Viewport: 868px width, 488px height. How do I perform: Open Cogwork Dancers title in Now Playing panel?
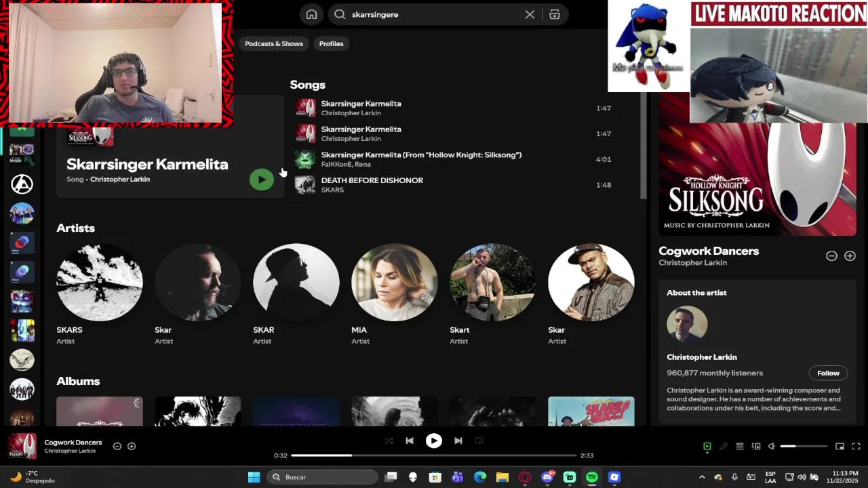tap(709, 251)
